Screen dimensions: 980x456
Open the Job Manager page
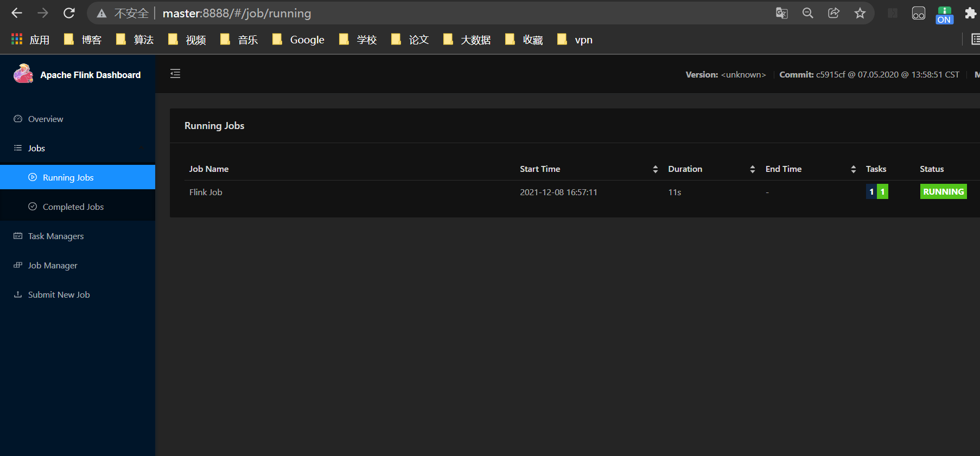(78, 265)
